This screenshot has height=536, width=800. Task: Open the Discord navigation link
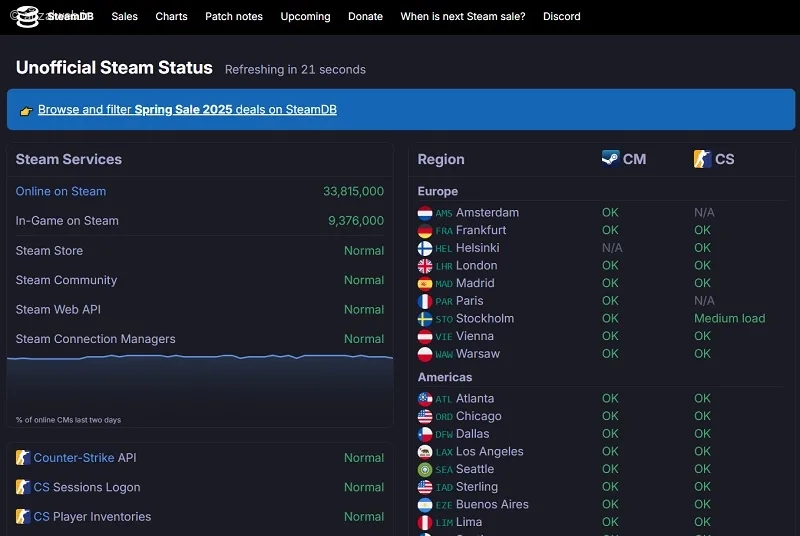click(561, 16)
